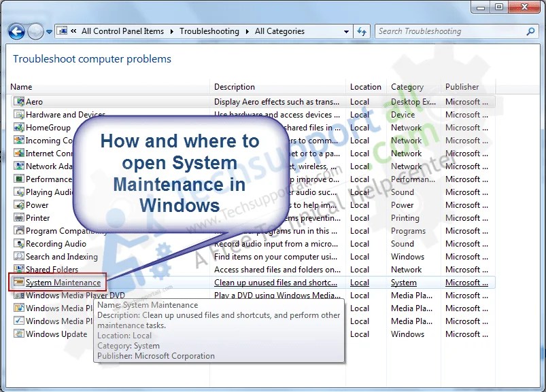Viewport: 546px width, 392px height.
Task: Click the Performance troubleshooter icon
Action: pos(18,179)
